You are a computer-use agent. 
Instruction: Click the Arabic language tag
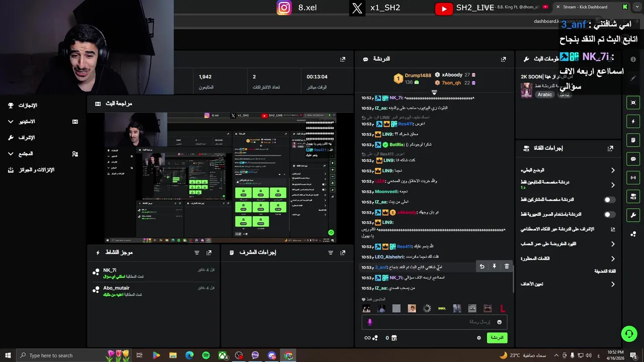tap(545, 95)
